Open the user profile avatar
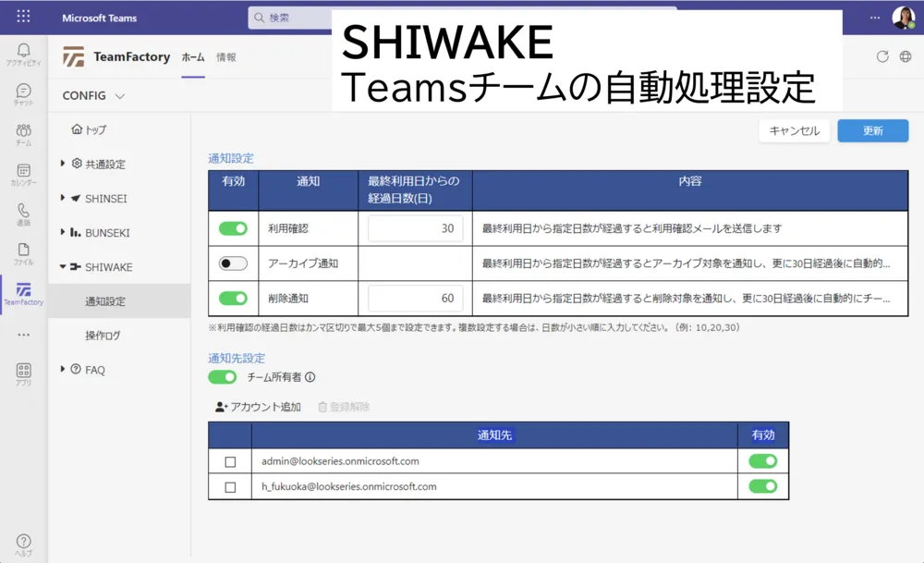The height and width of the screenshot is (563, 924). [x=904, y=18]
